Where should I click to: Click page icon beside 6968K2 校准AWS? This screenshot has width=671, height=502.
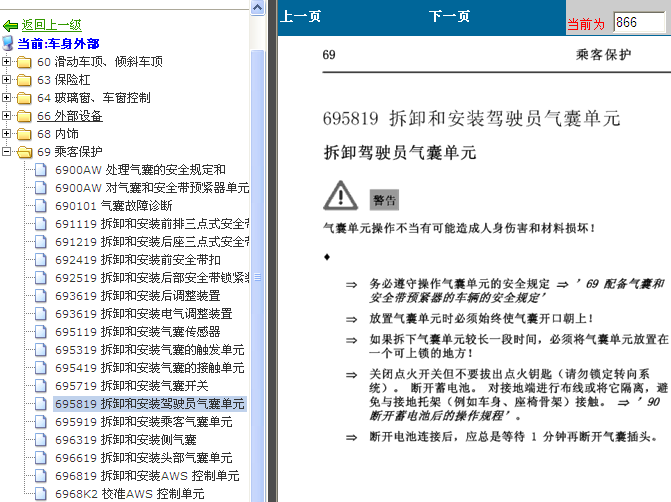coord(41,493)
